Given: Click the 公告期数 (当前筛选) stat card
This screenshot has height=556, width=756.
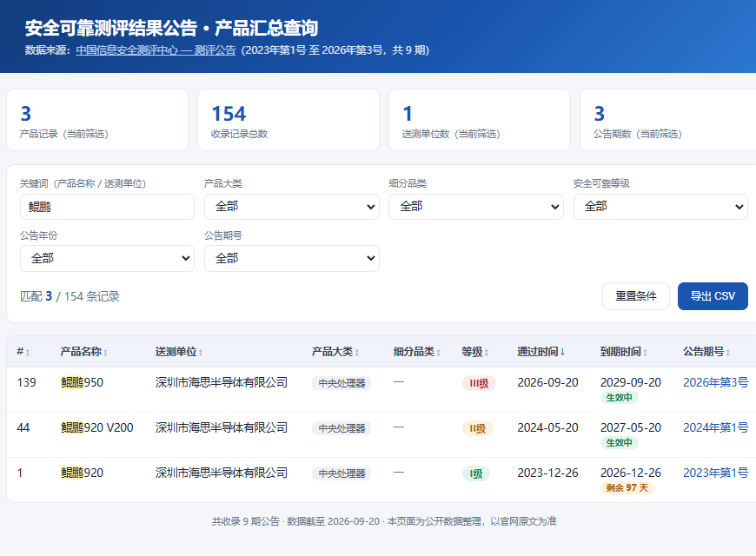Looking at the screenshot, I should [x=667, y=120].
